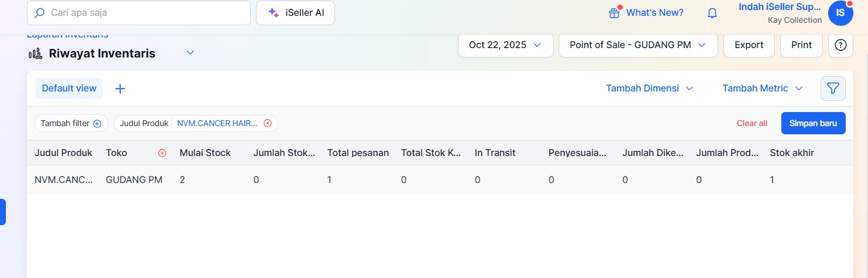
Task: Click the Export button
Action: pos(749,45)
